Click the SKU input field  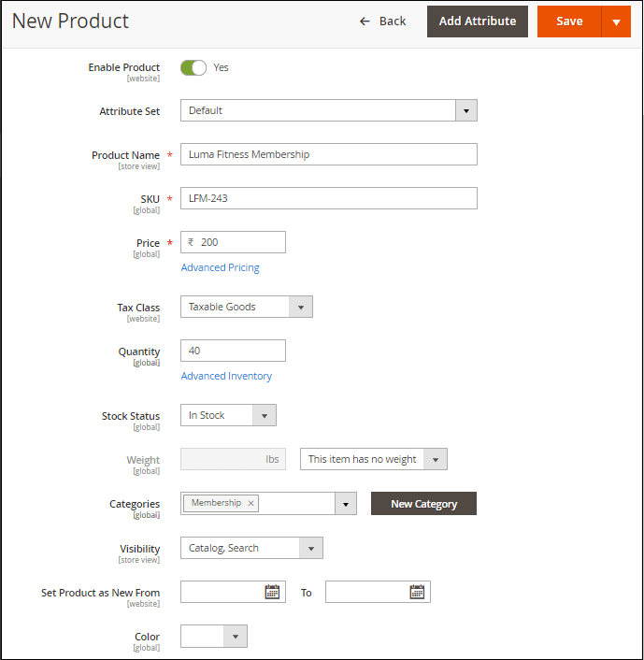[329, 198]
